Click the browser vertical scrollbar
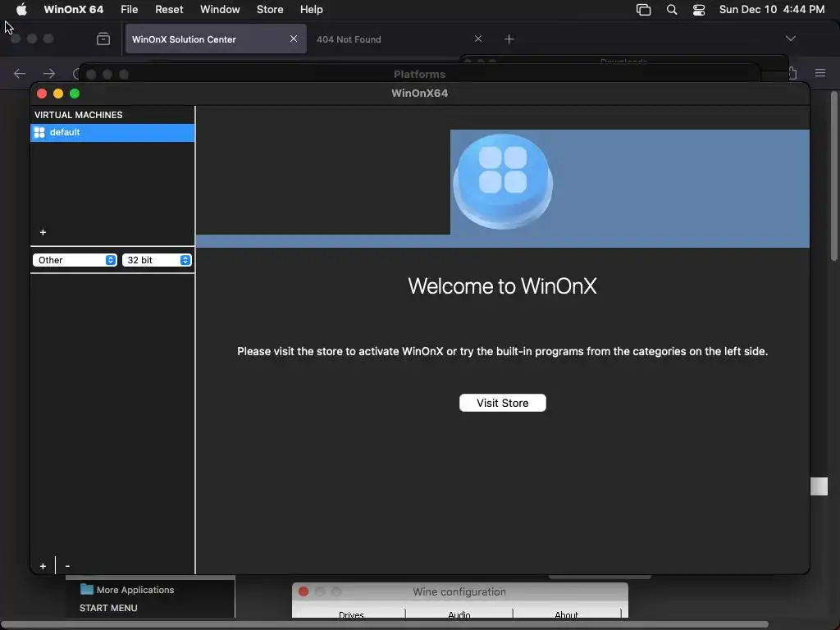The width and height of the screenshot is (840, 630). click(833, 177)
